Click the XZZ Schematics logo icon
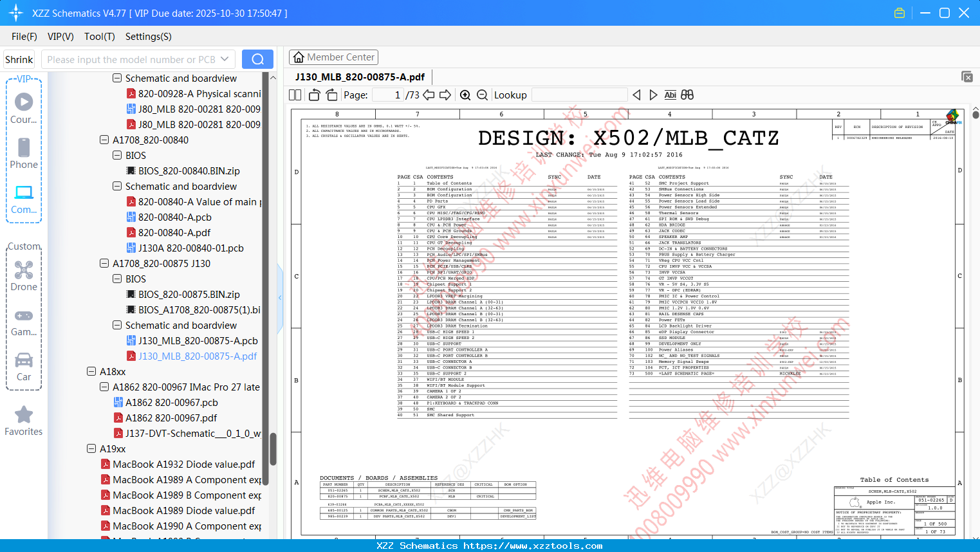This screenshot has width=980, height=552. click(16, 13)
